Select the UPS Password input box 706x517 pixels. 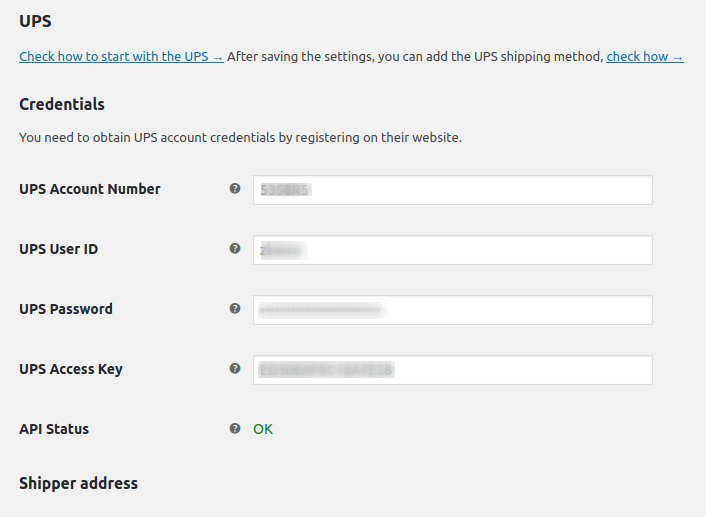click(453, 310)
